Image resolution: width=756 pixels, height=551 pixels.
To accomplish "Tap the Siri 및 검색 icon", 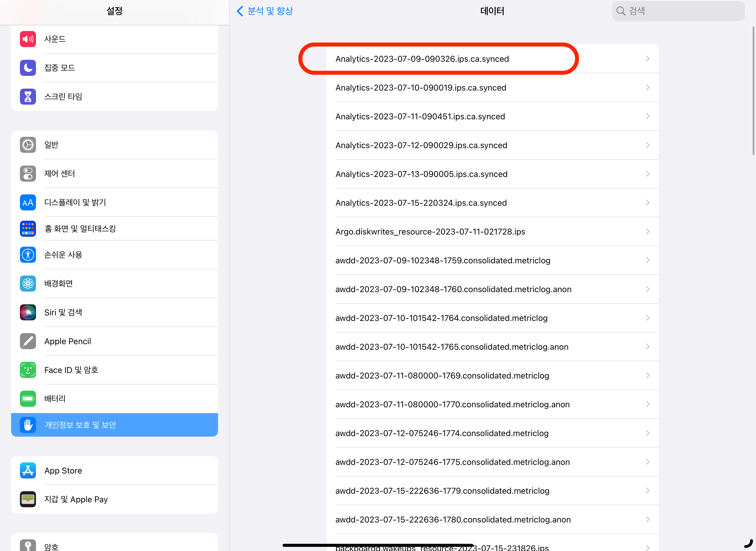I will [28, 313].
